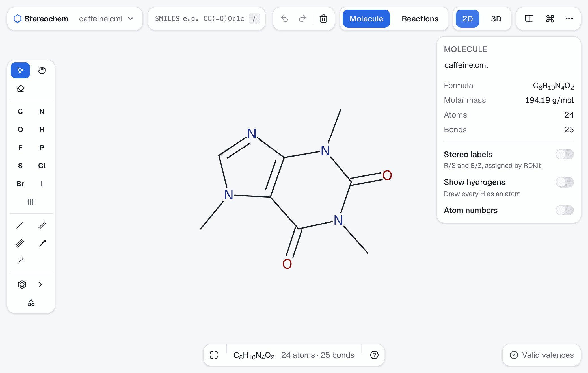Select the eraser tool
The image size is (588, 373).
pyautogui.click(x=20, y=89)
